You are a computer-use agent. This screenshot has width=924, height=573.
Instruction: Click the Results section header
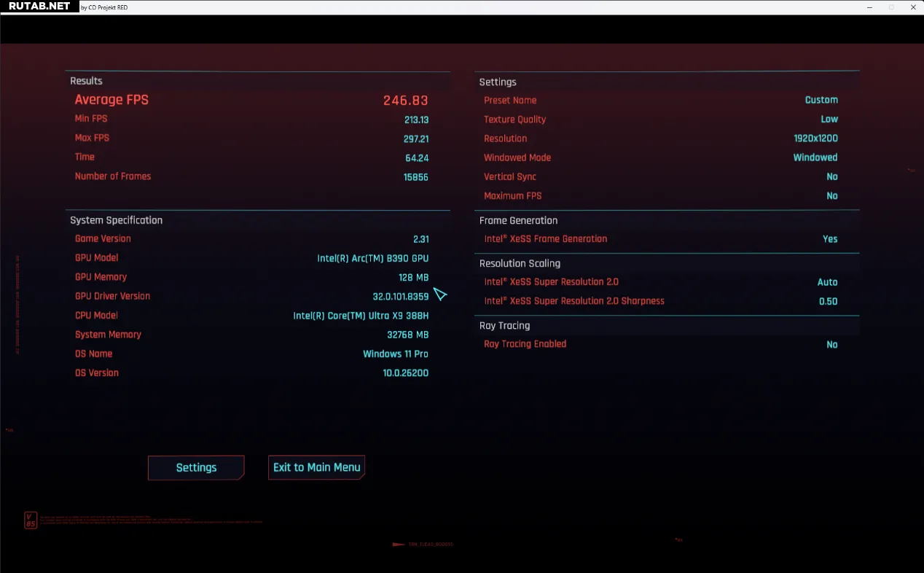click(86, 81)
